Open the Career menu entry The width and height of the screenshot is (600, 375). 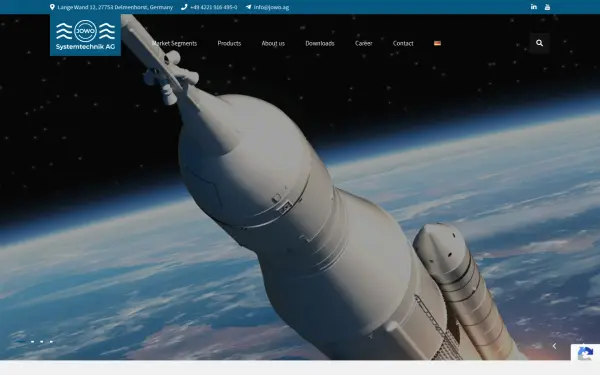364,43
